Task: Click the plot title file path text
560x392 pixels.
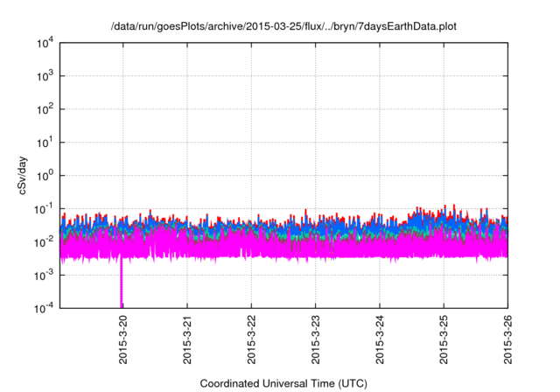Action: coord(283,27)
